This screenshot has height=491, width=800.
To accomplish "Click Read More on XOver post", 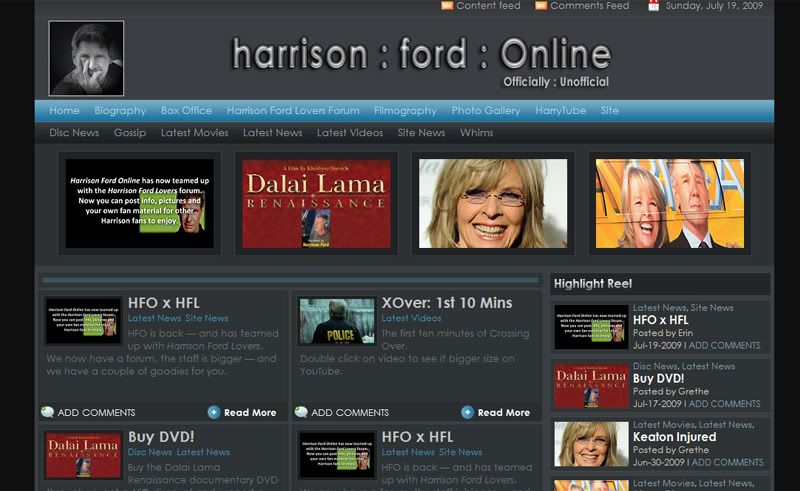I will 504,412.
